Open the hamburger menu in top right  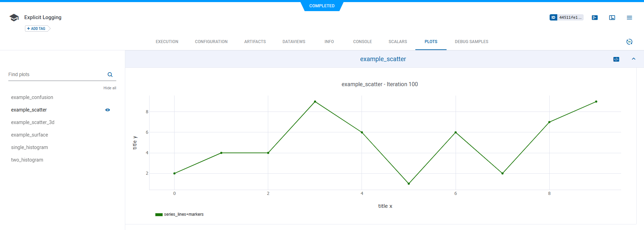coord(629,18)
